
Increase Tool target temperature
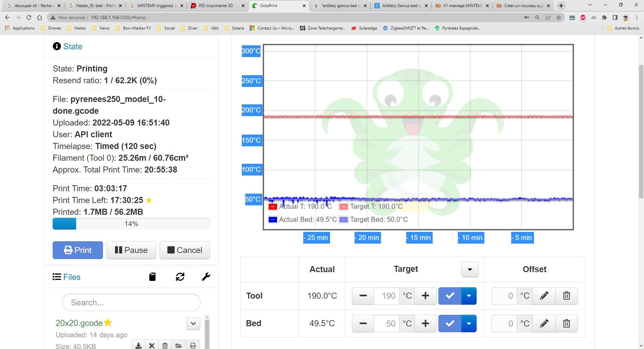point(425,296)
